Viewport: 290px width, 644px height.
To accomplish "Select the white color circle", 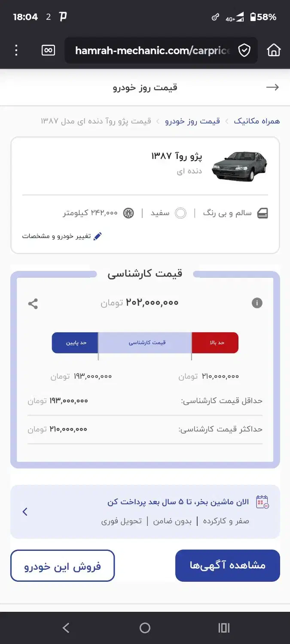I will tap(180, 213).
